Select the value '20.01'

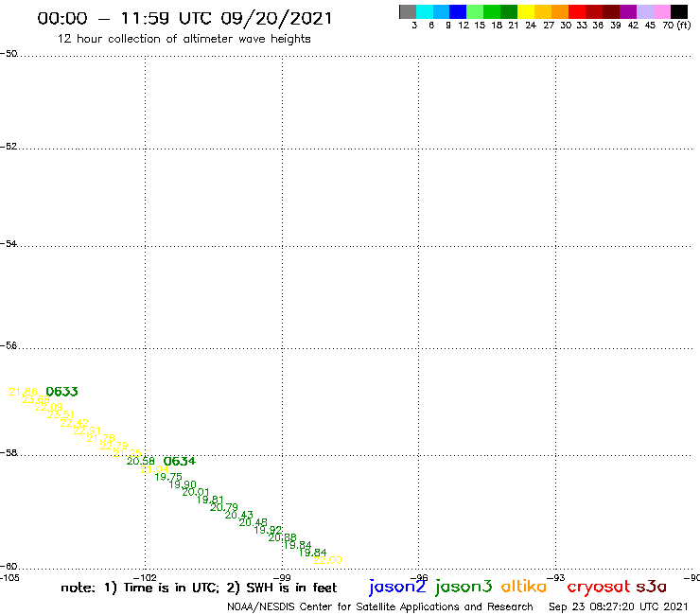pos(196,492)
